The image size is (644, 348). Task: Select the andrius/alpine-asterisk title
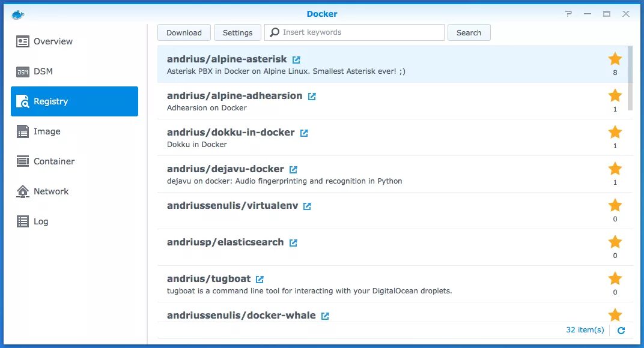pos(226,59)
